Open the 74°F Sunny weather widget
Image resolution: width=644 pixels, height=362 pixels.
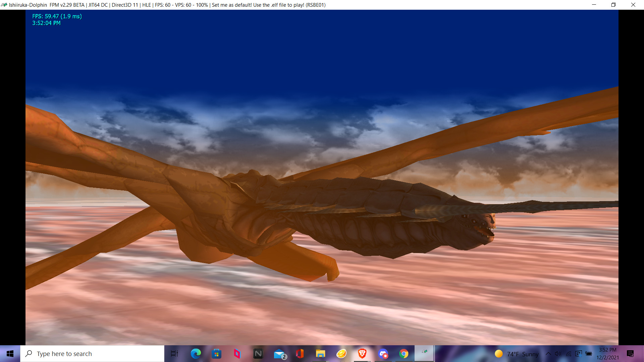coord(517,354)
